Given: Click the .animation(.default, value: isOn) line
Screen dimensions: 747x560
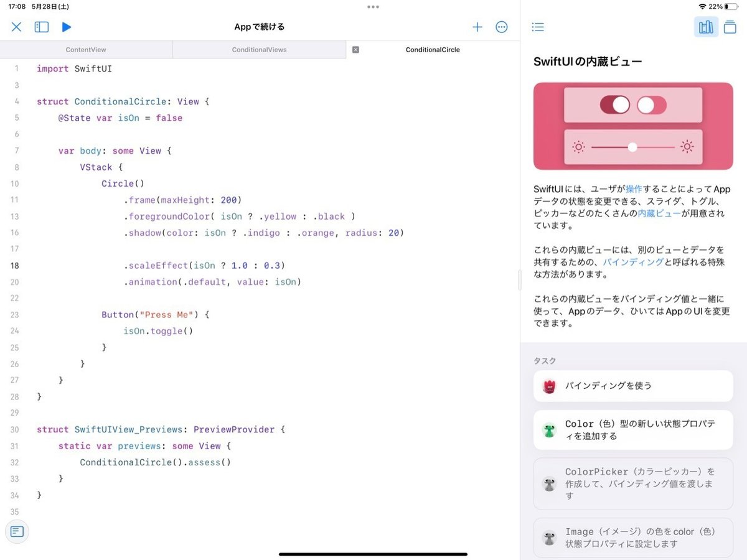Looking at the screenshot, I should (x=212, y=282).
